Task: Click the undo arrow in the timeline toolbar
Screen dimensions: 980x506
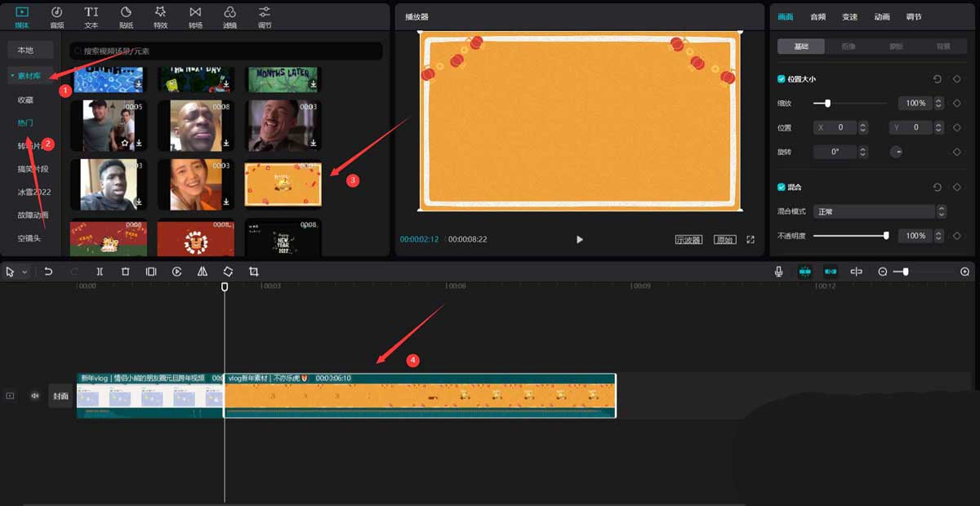Action: (48, 272)
